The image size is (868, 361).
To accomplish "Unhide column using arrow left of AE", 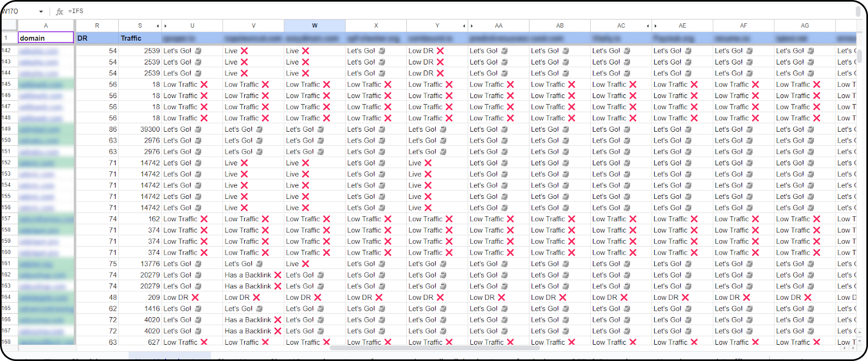I will click(x=655, y=26).
